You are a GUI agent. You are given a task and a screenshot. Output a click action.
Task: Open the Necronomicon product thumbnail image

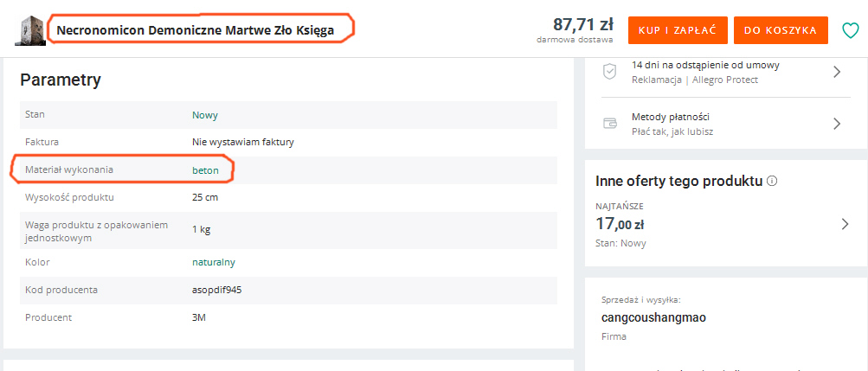30,30
